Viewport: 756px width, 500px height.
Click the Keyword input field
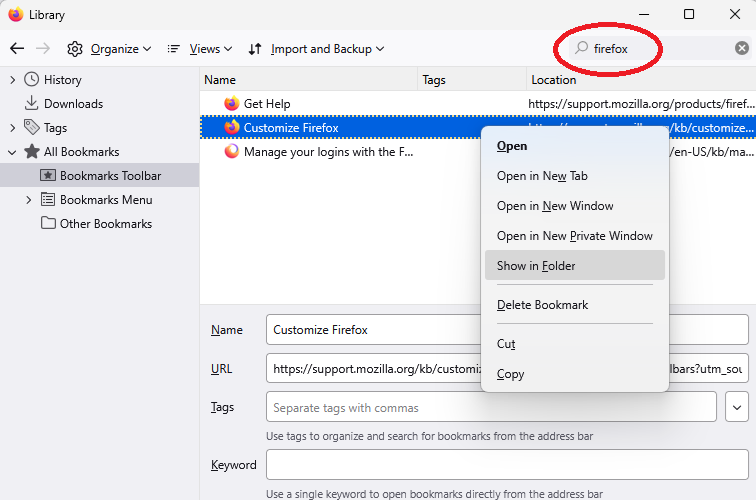point(507,465)
